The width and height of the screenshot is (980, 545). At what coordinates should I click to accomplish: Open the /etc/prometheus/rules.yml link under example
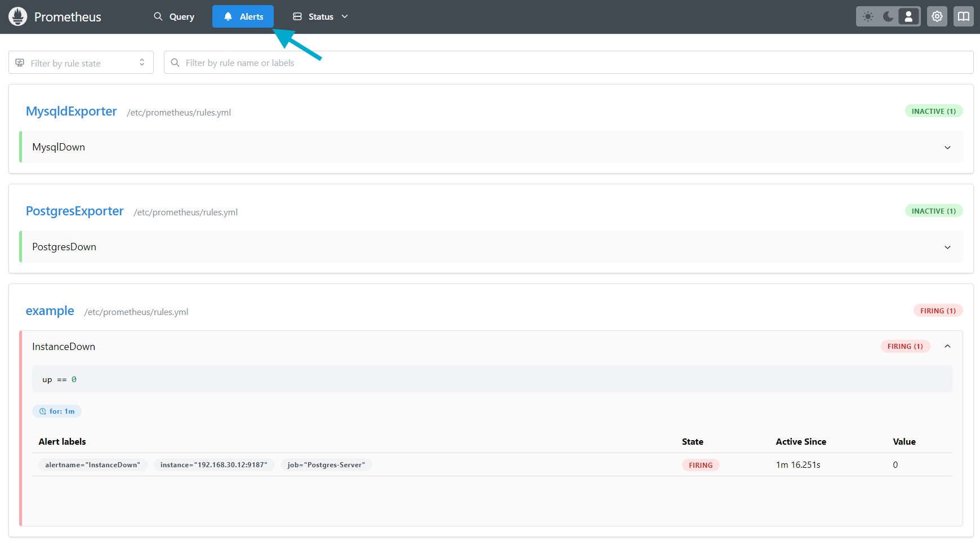coord(136,312)
